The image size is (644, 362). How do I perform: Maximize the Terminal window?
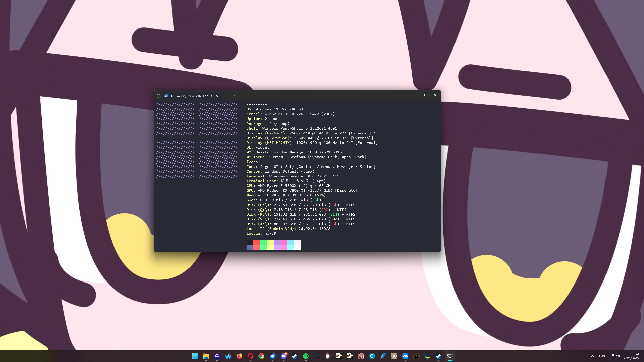click(423, 95)
